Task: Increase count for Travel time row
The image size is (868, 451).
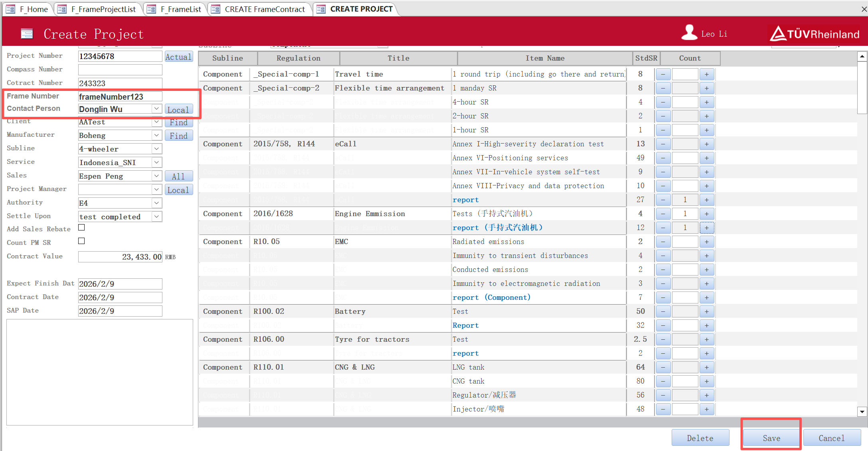Action: [706, 74]
